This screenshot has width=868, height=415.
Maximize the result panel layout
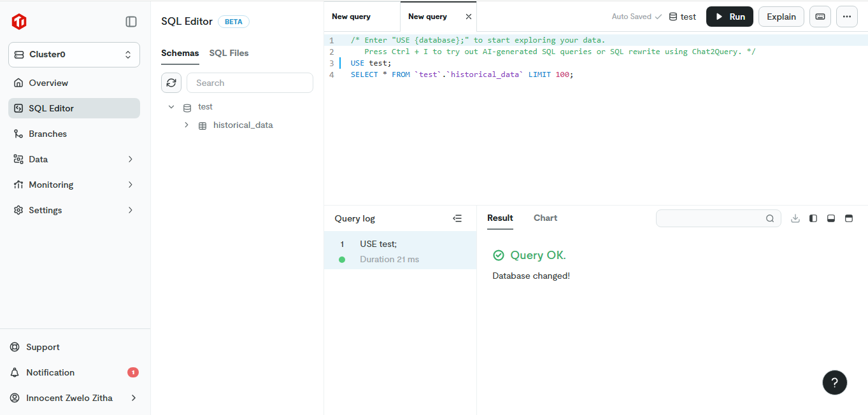(848, 218)
